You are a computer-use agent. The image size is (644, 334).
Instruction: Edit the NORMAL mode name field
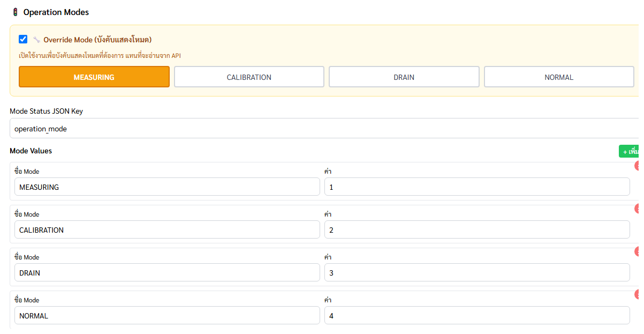click(167, 315)
